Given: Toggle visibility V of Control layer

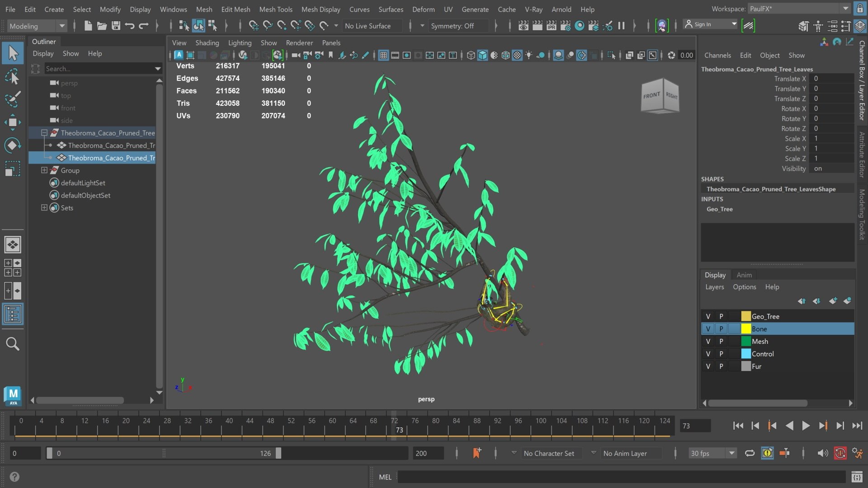Looking at the screenshot, I should click(708, 354).
